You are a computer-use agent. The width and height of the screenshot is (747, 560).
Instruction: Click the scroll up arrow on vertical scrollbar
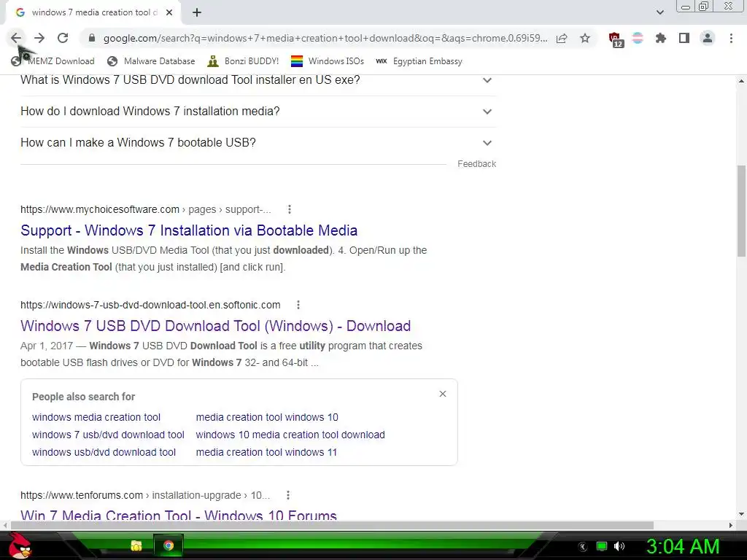click(x=741, y=81)
